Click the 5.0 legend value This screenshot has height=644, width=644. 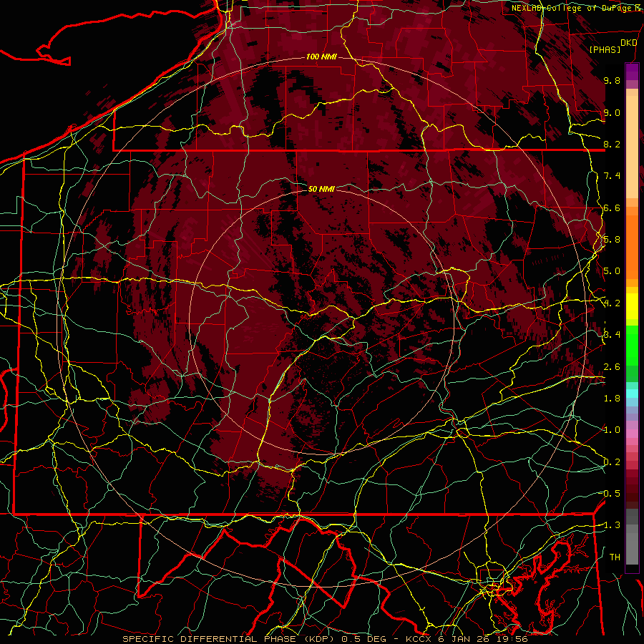[x=612, y=271]
